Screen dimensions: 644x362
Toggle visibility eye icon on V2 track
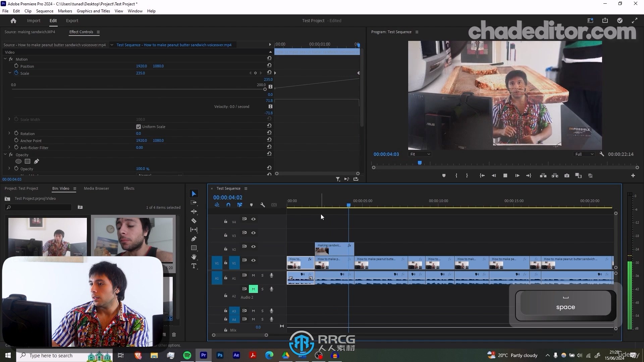tap(254, 246)
